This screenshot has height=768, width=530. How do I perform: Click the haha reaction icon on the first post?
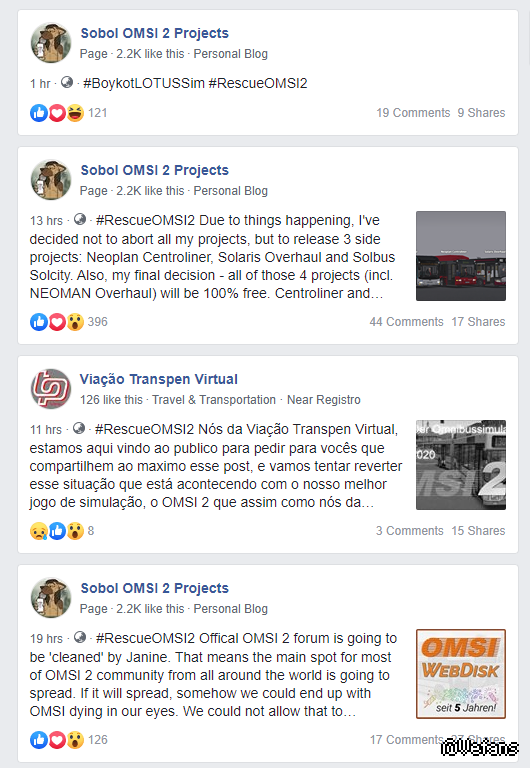[75, 113]
